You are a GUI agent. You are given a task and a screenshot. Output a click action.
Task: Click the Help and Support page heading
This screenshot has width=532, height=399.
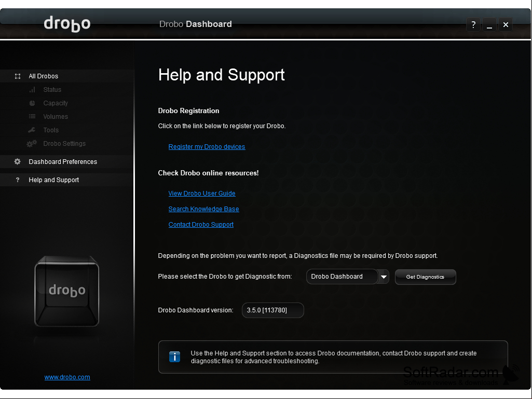(221, 75)
